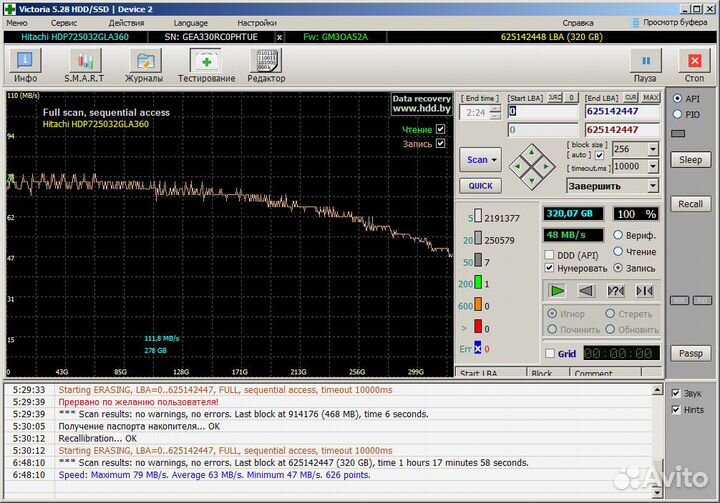Viewport: 720px width, 503px height.
Task: Select the PIO access mode radio button
Action: tap(679, 114)
